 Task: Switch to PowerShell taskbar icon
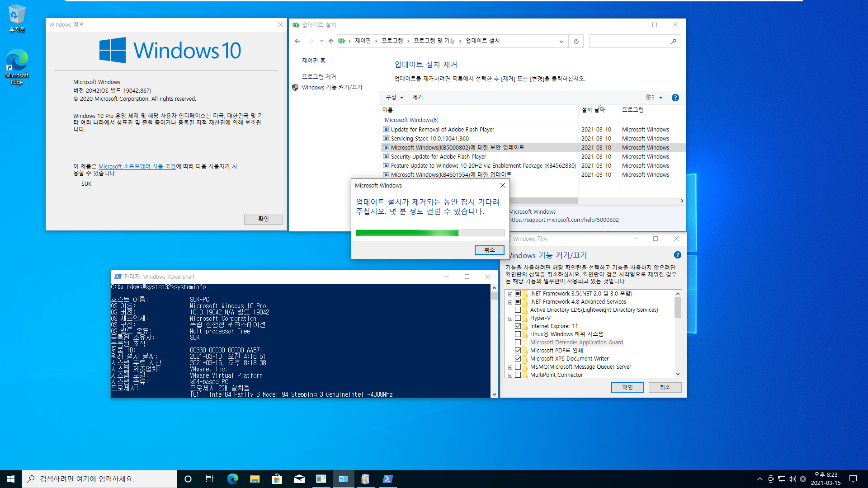387,479
